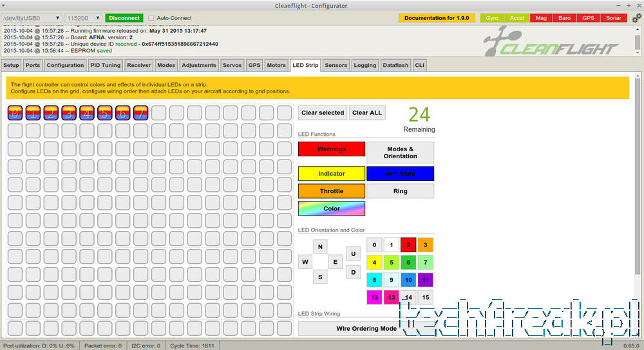Pick cyan color swatch 8
The height and width of the screenshot is (350, 644).
pyautogui.click(x=374, y=280)
